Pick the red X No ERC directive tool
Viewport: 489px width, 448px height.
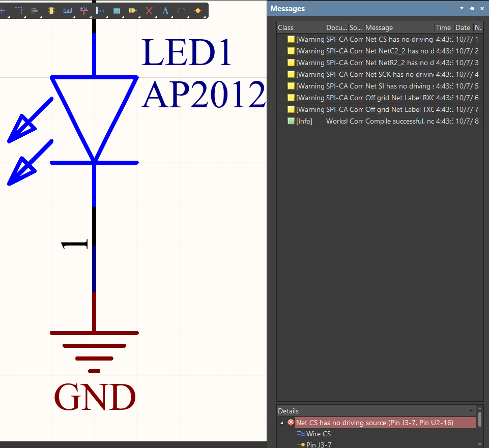(149, 11)
